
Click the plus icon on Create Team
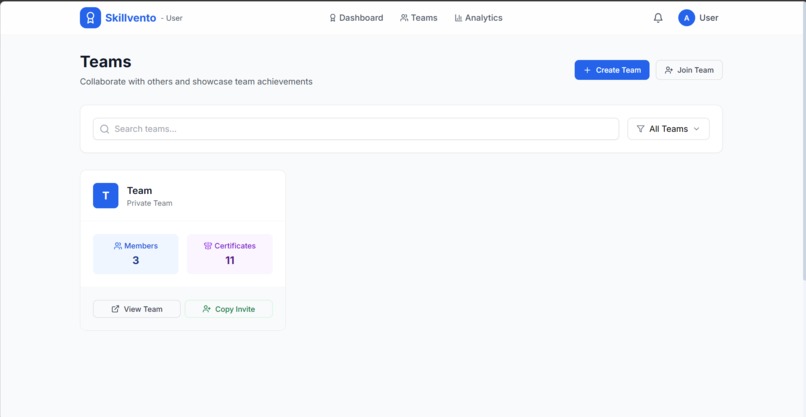[587, 70]
